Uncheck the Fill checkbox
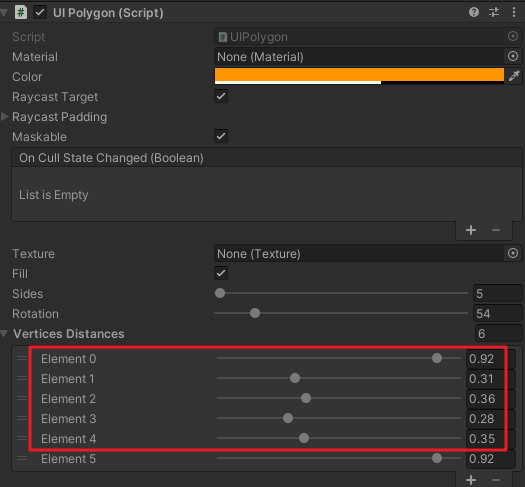 point(221,273)
